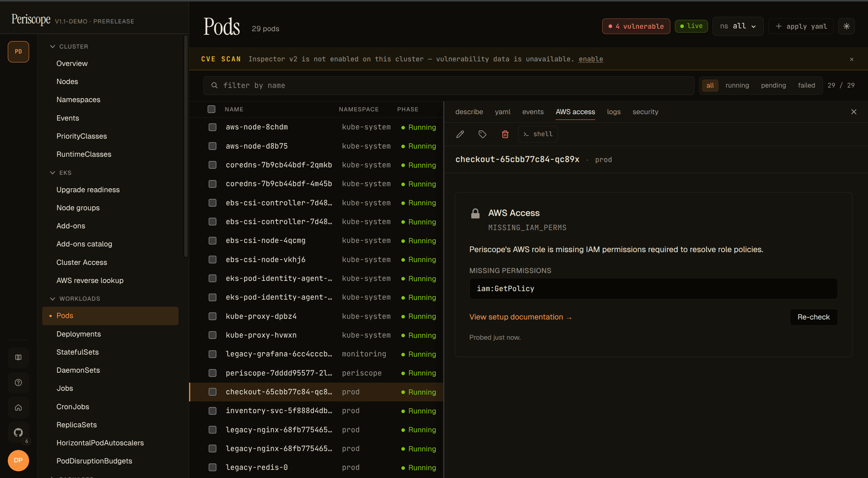868x478 pixels.
Task: Filter pods by pending phase
Action: coord(773,85)
